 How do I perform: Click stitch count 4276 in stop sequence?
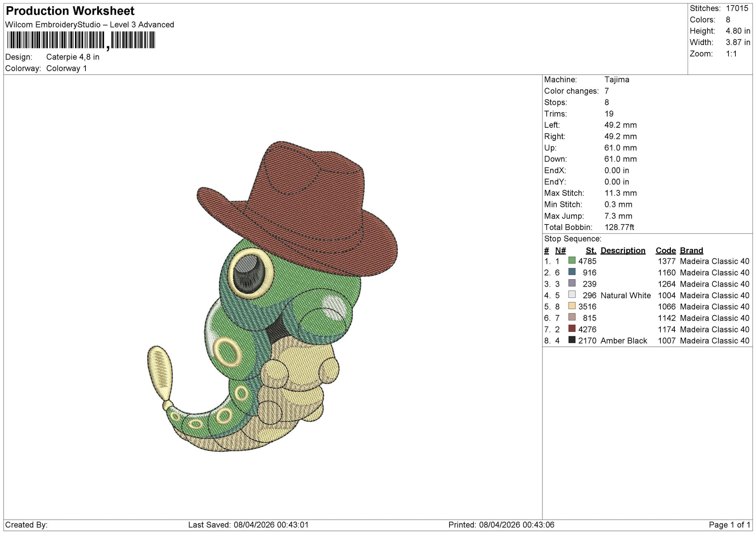587,329
